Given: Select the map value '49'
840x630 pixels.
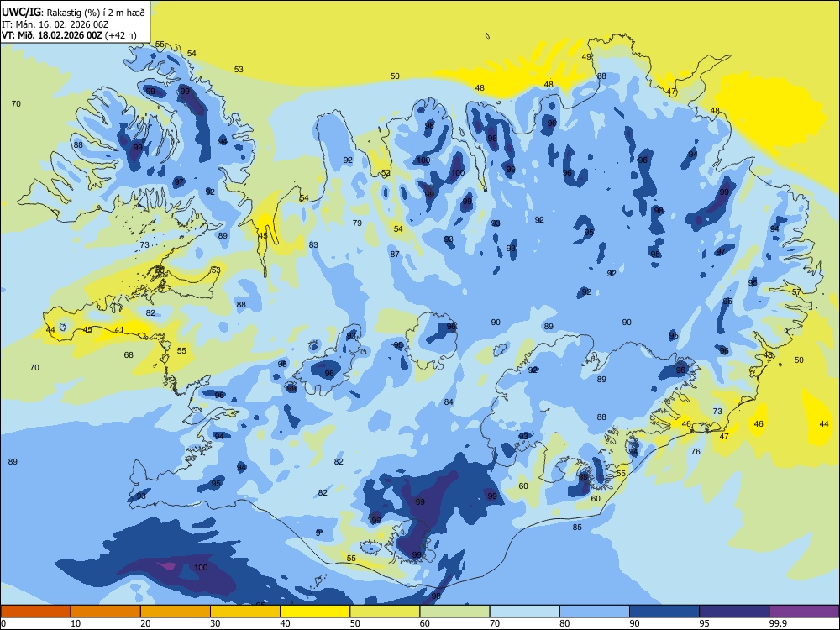Looking at the screenshot, I should pos(586,57).
